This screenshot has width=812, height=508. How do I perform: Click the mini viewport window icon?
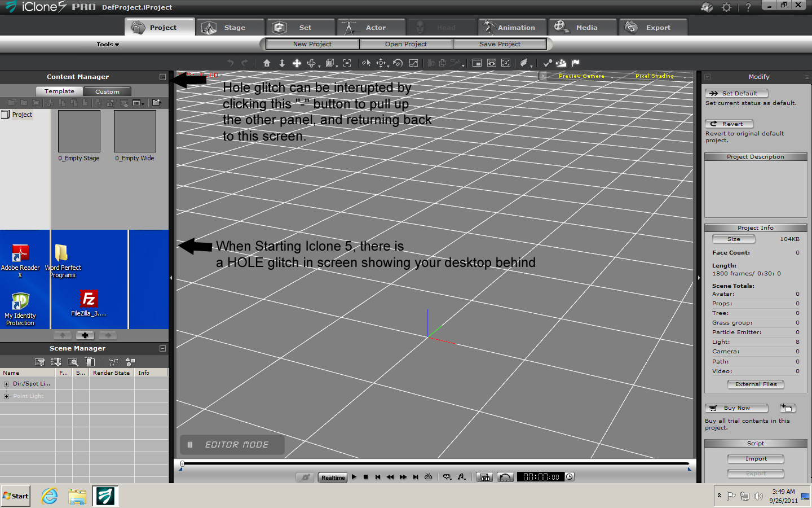click(476, 63)
